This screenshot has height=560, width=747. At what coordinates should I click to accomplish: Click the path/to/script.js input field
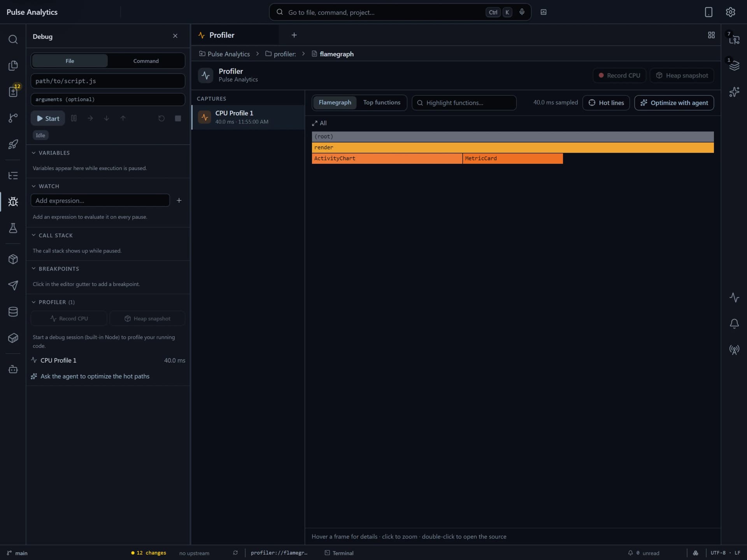[108, 81]
